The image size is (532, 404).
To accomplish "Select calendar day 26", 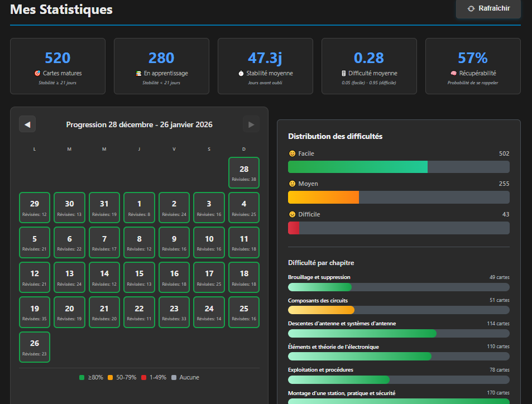I will [x=35, y=347].
